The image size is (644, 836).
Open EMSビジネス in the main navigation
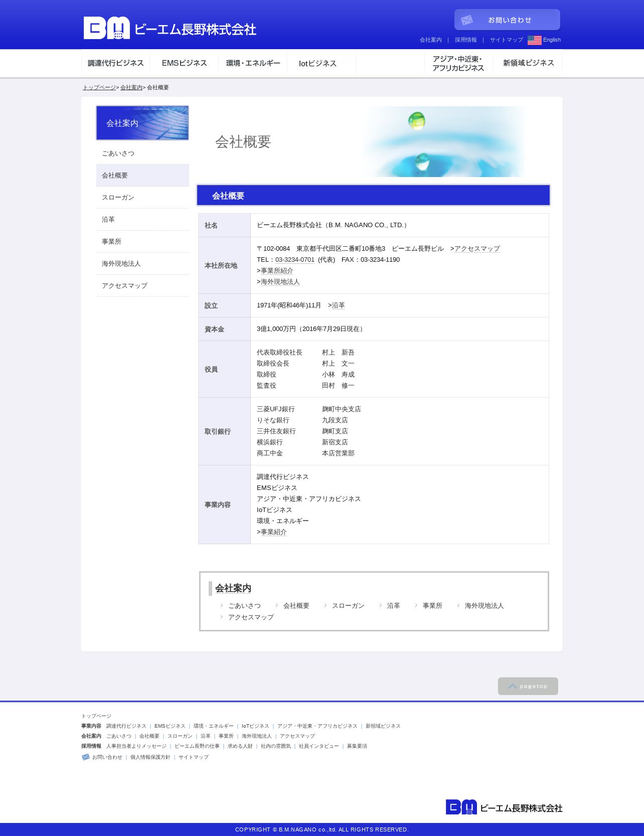184,63
